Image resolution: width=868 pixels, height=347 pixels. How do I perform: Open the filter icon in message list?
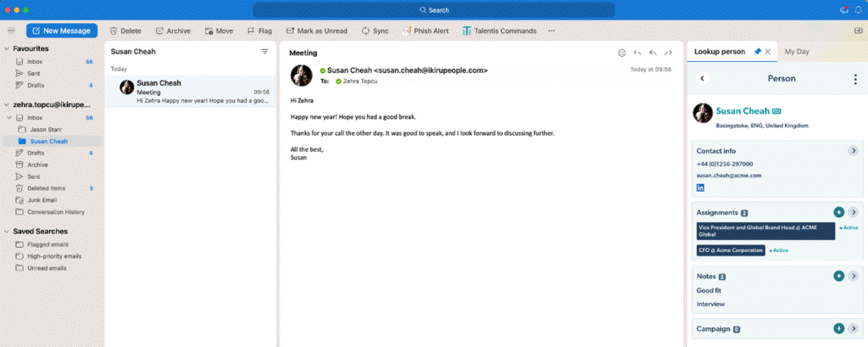click(x=264, y=52)
